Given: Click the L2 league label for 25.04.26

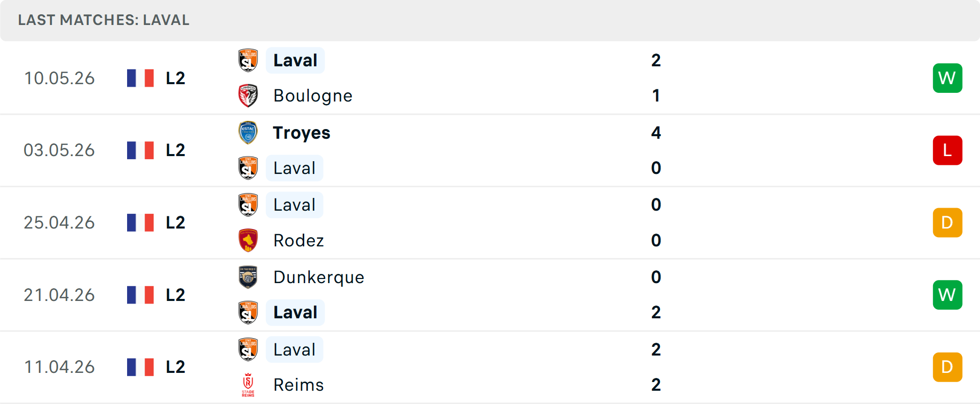Looking at the screenshot, I should coord(176,222).
